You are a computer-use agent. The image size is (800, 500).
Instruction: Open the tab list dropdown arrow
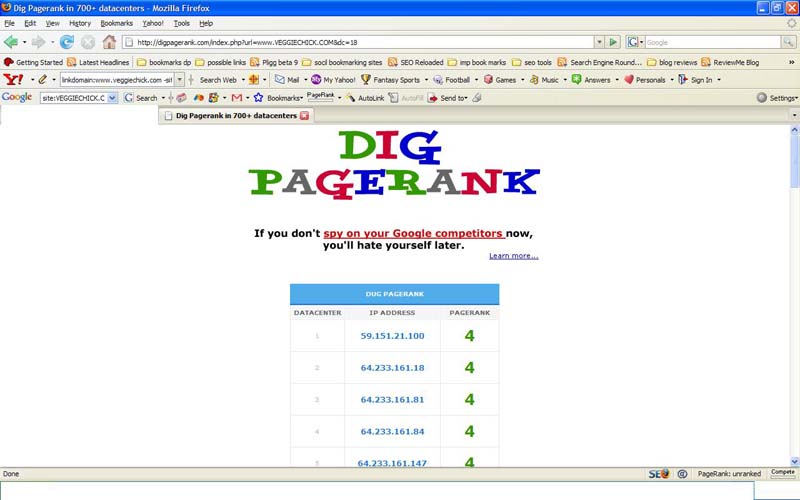coord(794,116)
